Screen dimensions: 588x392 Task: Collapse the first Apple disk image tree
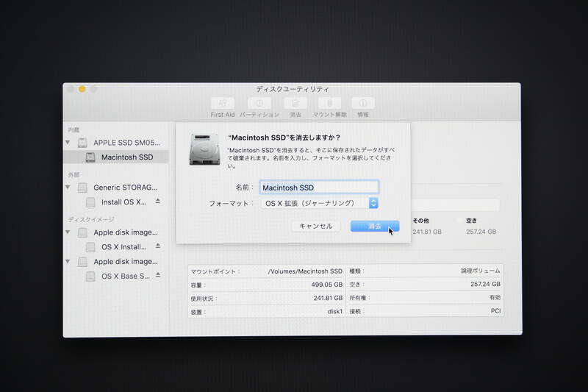[68, 232]
